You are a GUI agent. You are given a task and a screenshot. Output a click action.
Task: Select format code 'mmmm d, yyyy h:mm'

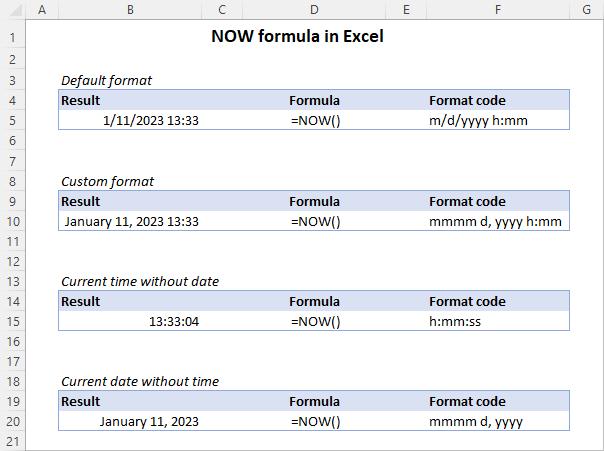498,221
